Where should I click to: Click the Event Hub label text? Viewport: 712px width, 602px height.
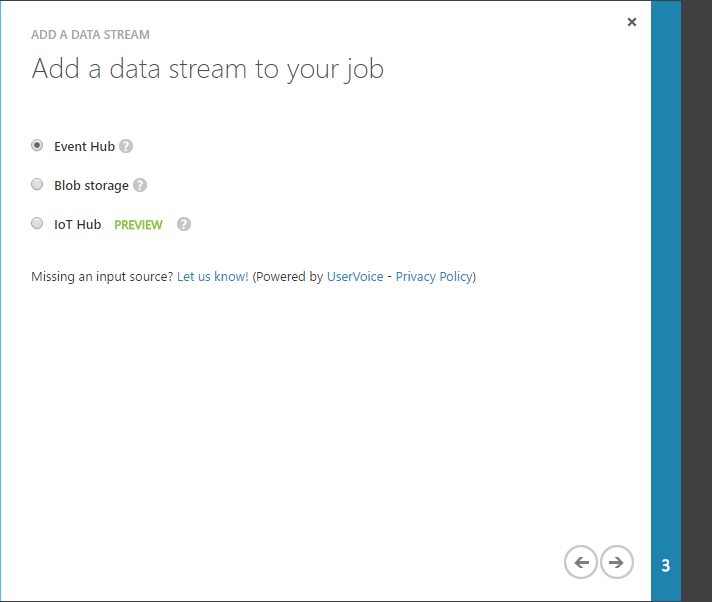[x=84, y=147]
